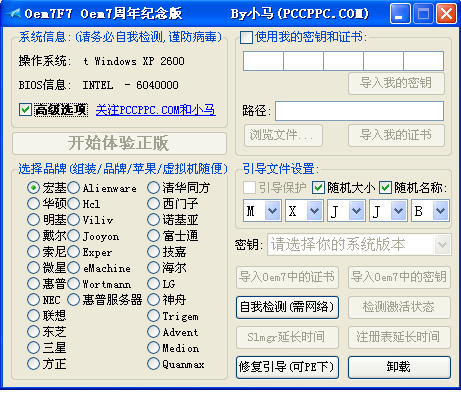Click the 导入我的证书 button

(x=396, y=135)
